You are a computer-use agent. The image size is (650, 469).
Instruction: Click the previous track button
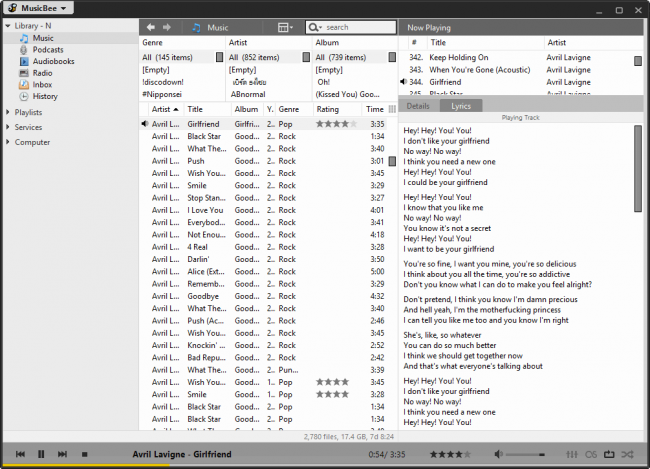pyautogui.click(x=20, y=455)
